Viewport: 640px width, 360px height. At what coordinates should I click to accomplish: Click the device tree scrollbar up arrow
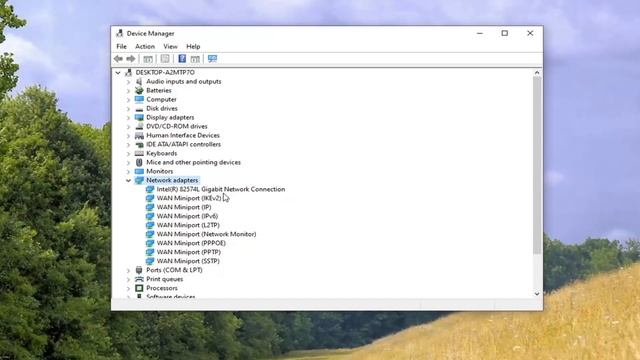[537, 73]
